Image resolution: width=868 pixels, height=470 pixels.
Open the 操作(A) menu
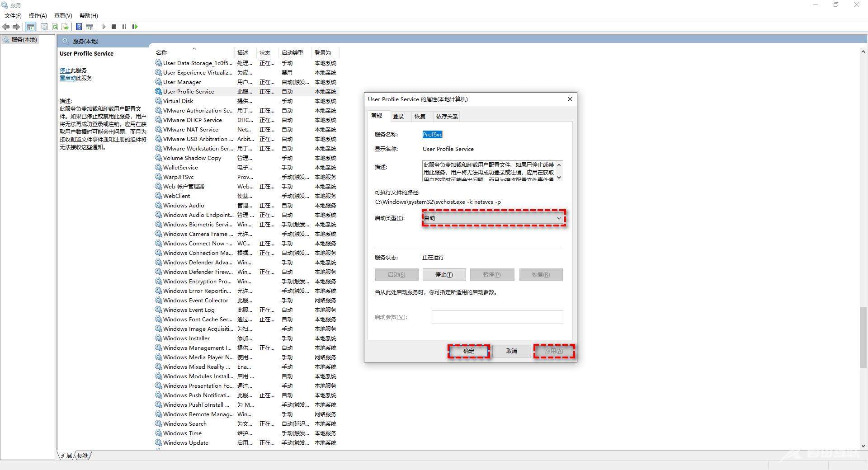click(x=38, y=15)
